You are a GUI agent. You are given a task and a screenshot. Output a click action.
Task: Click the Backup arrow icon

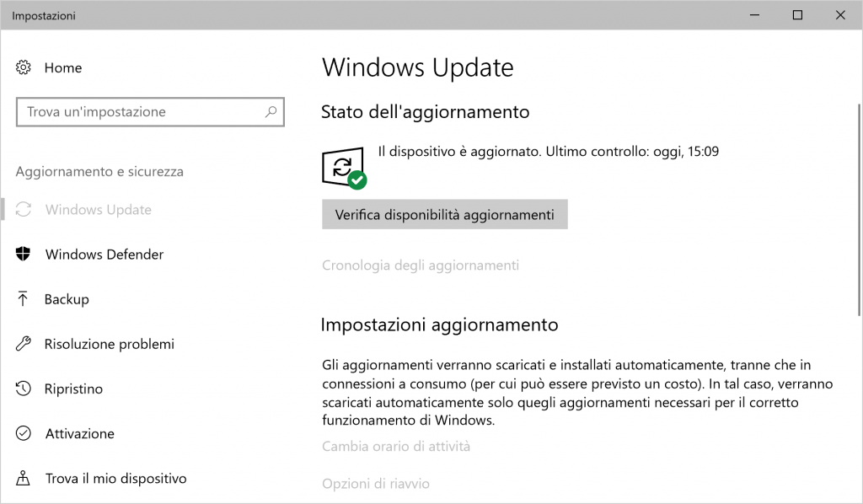click(x=24, y=299)
